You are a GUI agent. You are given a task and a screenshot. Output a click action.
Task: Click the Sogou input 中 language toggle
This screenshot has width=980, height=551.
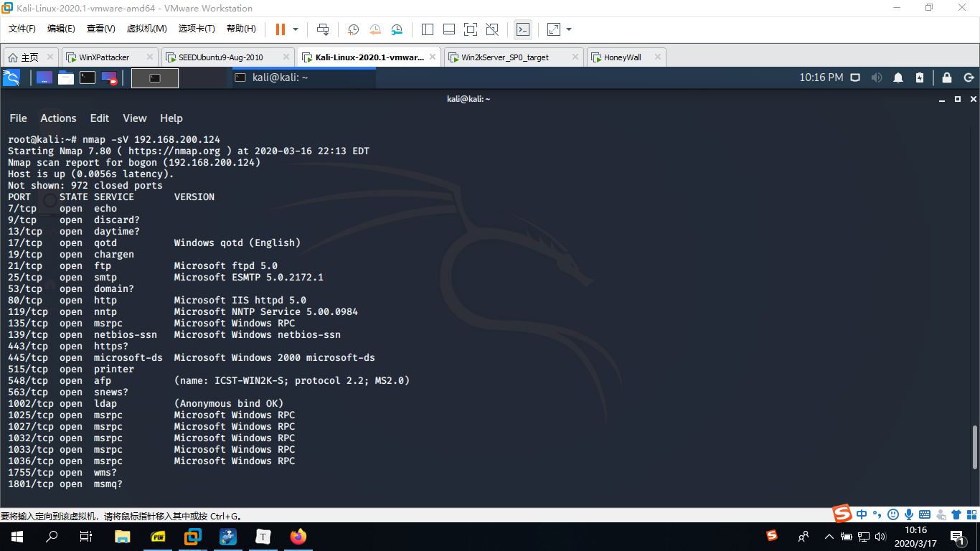point(862,514)
